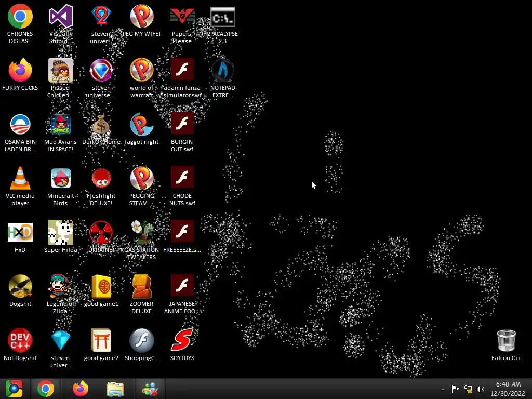The height and width of the screenshot is (399, 532).
Task: Select the Pissed Chicken Angry Birds Seasons icon
Action: click(x=60, y=70)
